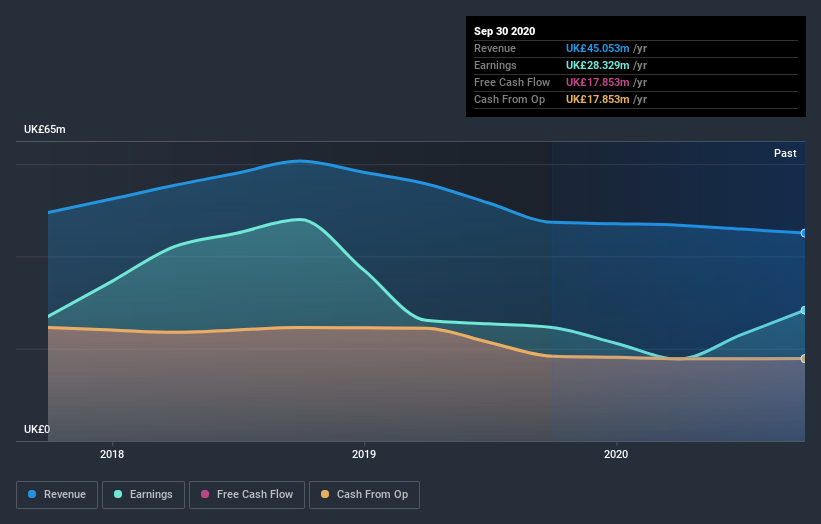
Task: Click the teal Earnings legend dot
Action: (x=118, y=494)
